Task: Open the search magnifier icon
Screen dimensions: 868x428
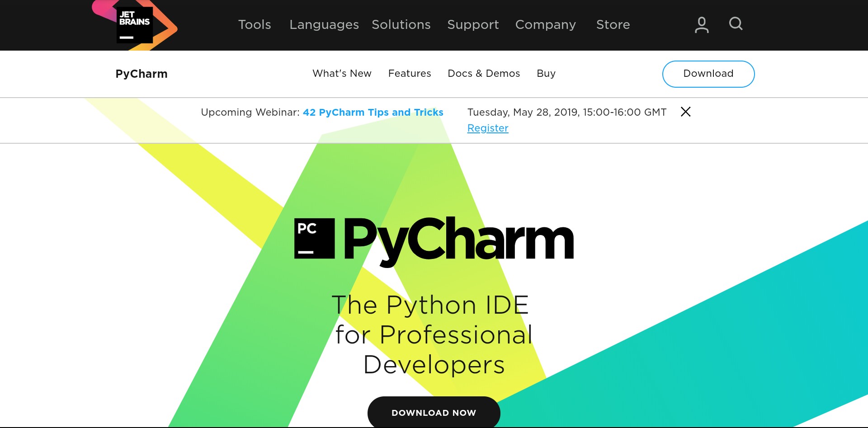Action: pyautogui.click(x=736, y=24)
